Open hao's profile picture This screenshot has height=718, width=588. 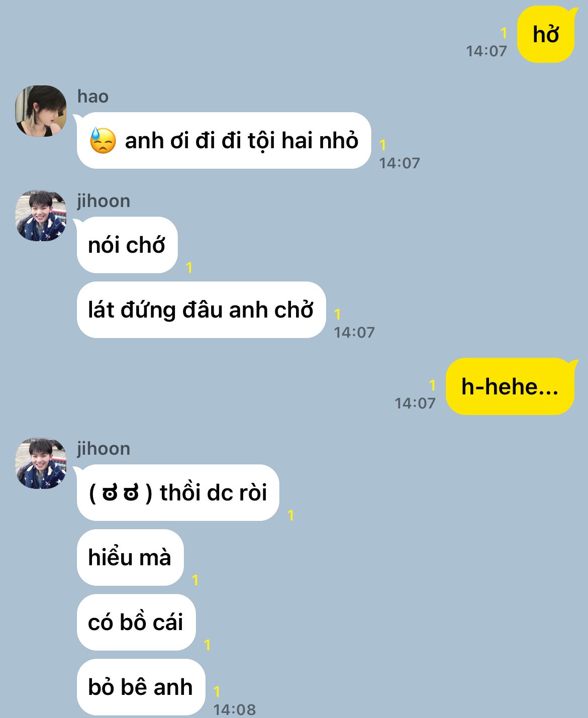click(41, 111)
